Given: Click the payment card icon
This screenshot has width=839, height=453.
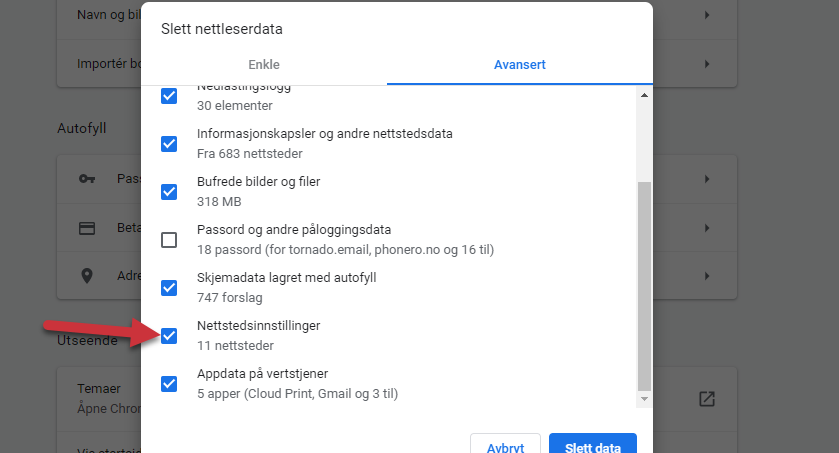Looking at the screenshot, I should (87, 228).
